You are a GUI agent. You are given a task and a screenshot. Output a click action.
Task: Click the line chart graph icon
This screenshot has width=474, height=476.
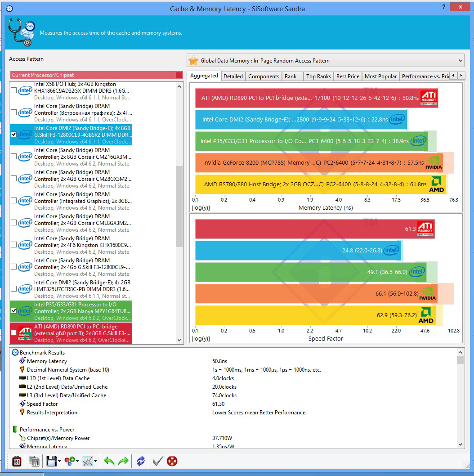point(88,461)
